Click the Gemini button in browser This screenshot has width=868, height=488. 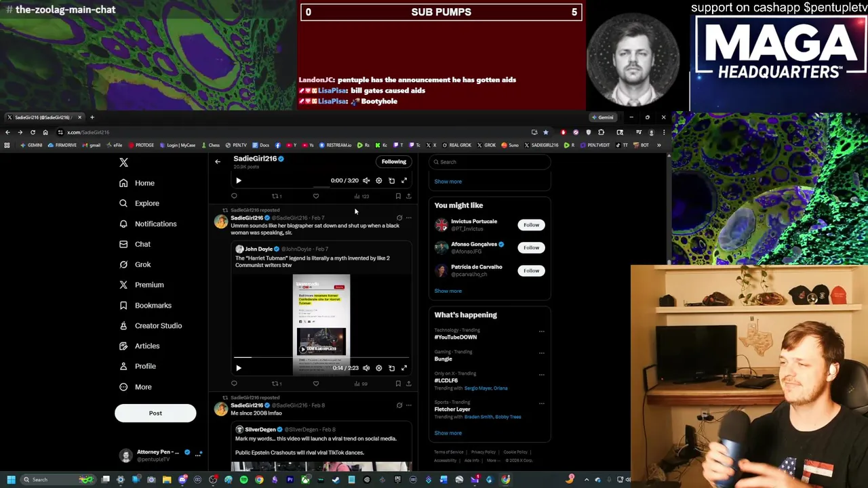(x=602, y=117)
